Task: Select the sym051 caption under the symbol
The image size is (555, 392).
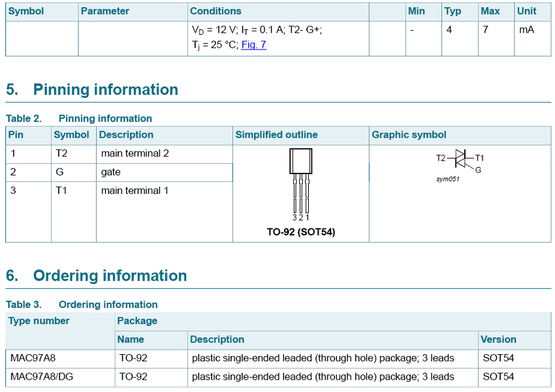Action: (448, 179)
